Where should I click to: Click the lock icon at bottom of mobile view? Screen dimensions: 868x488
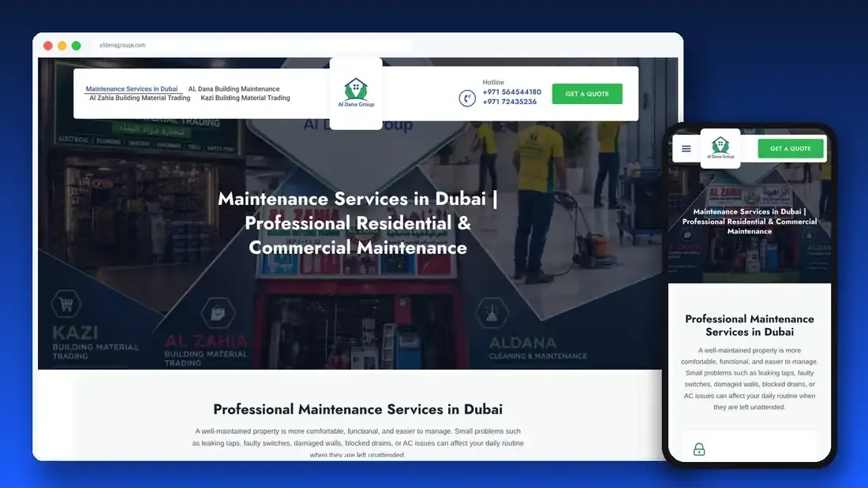tap(699, 449)
